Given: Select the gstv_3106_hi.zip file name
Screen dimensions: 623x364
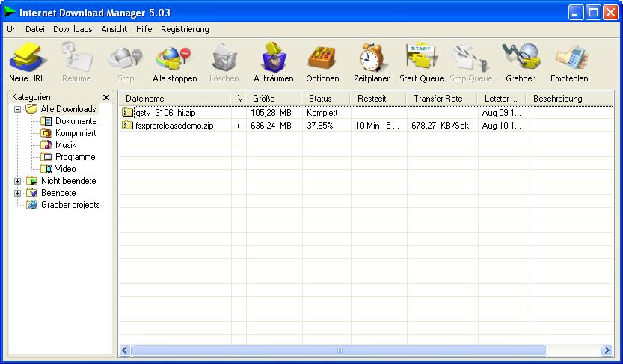Looking at the screenshot, I should [165, 113].
